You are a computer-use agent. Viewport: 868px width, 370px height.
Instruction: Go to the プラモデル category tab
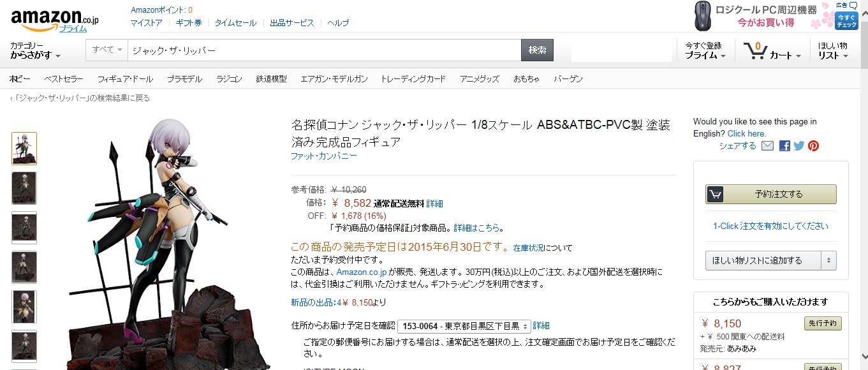click(x=184, y=79)
